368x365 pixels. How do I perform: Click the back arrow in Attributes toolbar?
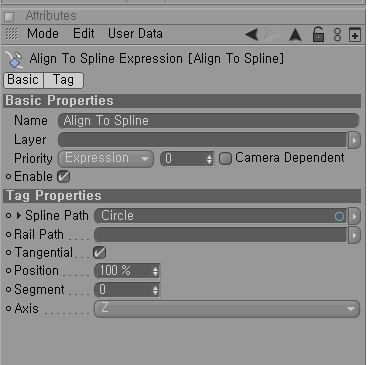click(x=251, y=34)
